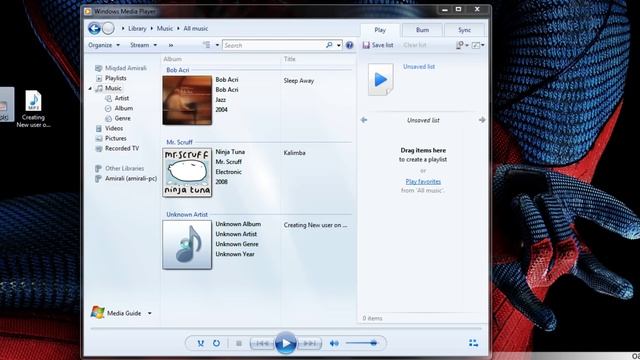Open list options dropdown arrow
This screenshot has height=360, width=640.
point(467,45)
